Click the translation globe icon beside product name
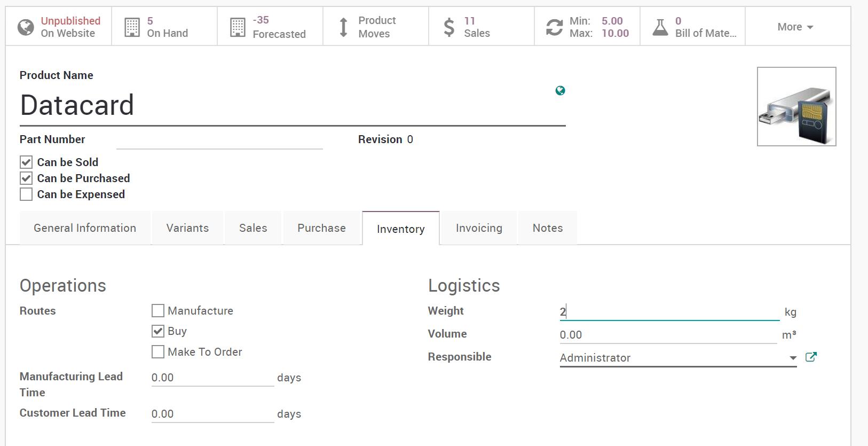The width and height of the screenshot is (868, 446). (560, 91)
